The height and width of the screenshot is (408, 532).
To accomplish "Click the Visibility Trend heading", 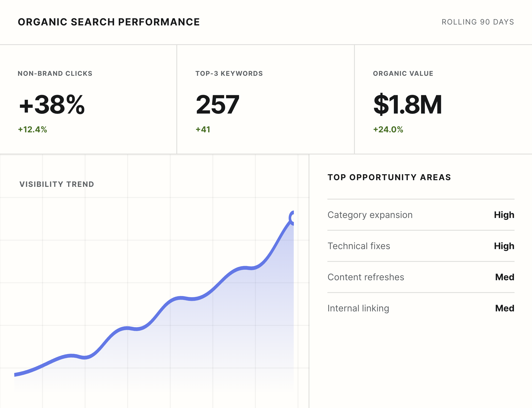I will (57, 184).
